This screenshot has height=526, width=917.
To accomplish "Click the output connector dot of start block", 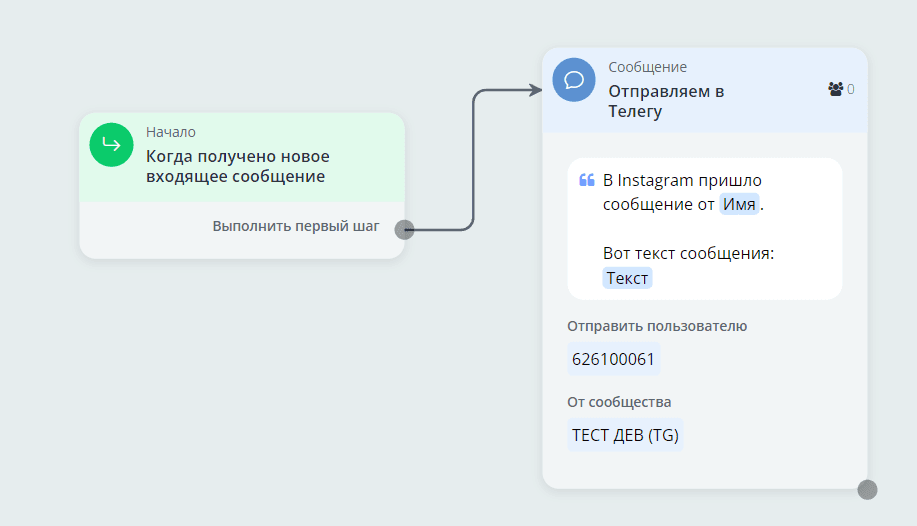I will pyautogui.click(x=404, y=229).
